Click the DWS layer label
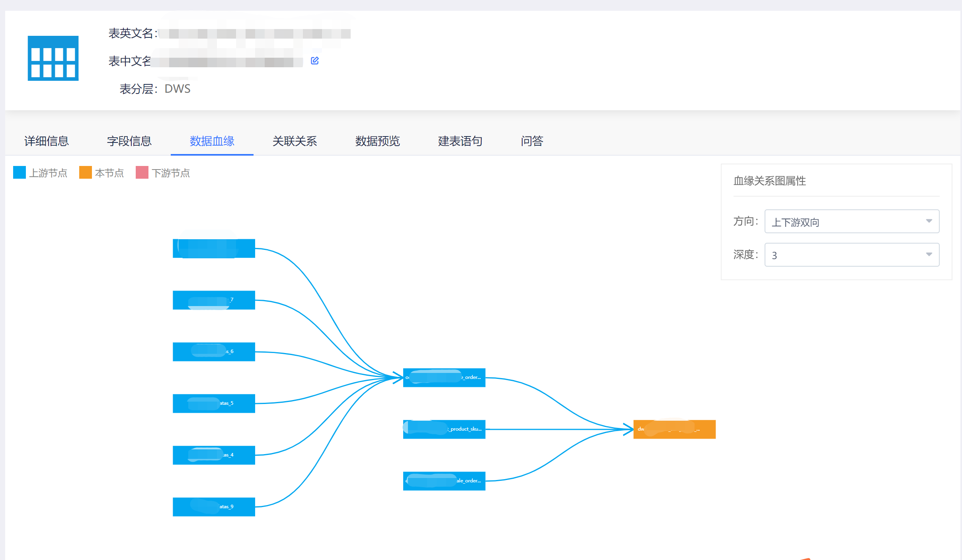 tap(178, 88)
